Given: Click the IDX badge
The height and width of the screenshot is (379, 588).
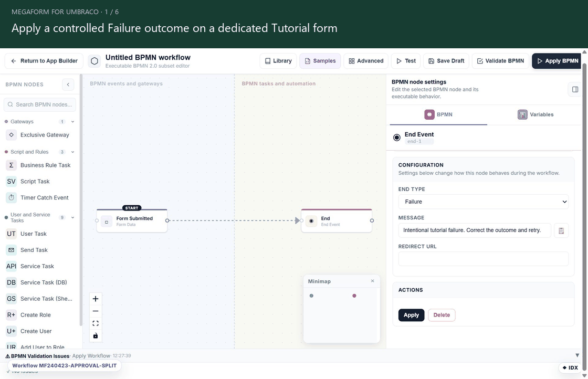Looking at the screenshot, I should [570, 368].
